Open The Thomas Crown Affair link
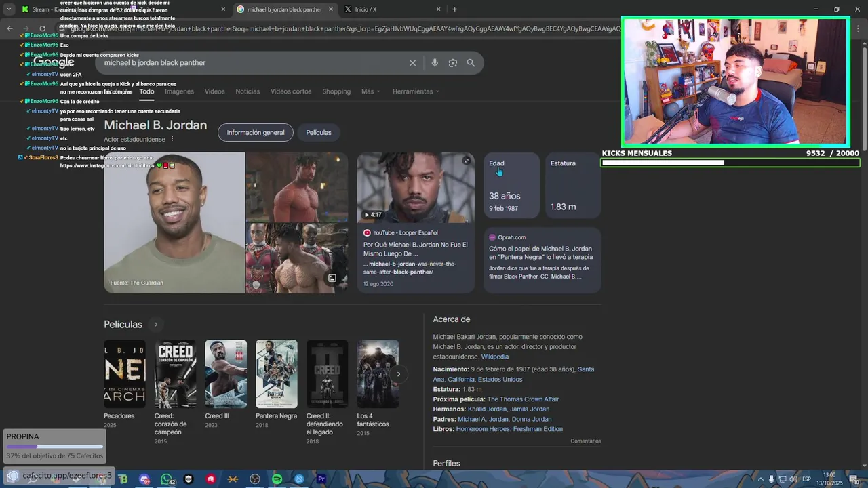This screenshot has height=488, width=868. coord(523,399)
